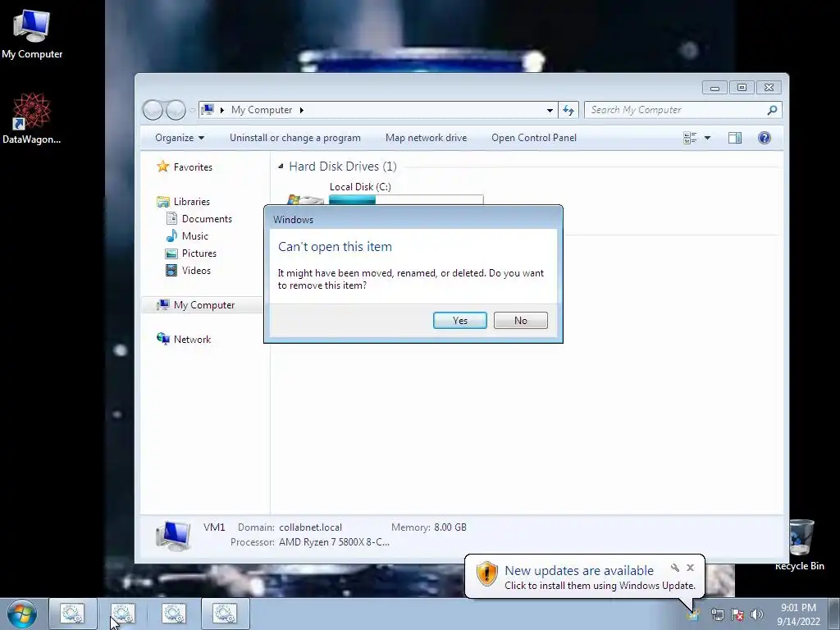The height and width of the screenshot is (630, 840).
Task: Click the Explorer back arrow button
Action: point(153,110)
